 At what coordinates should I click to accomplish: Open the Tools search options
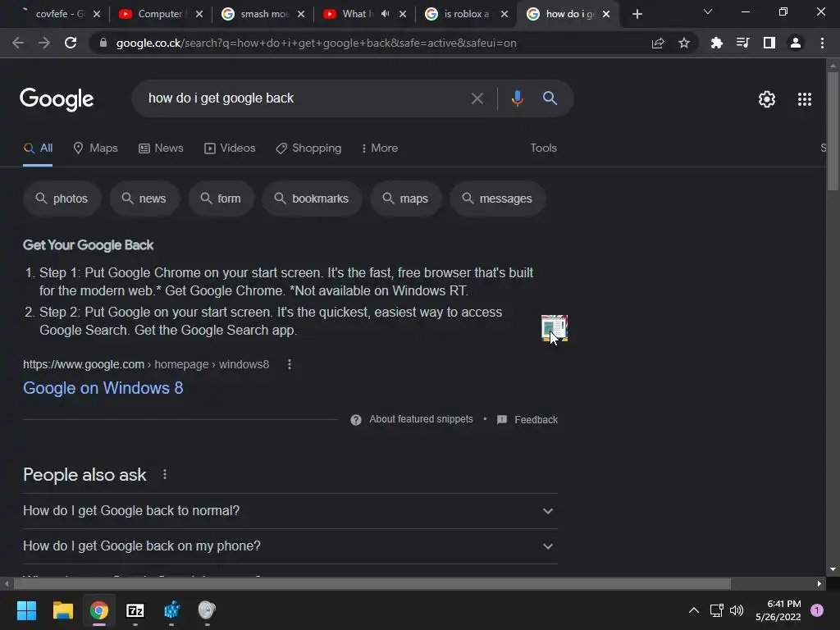[543, 148]
